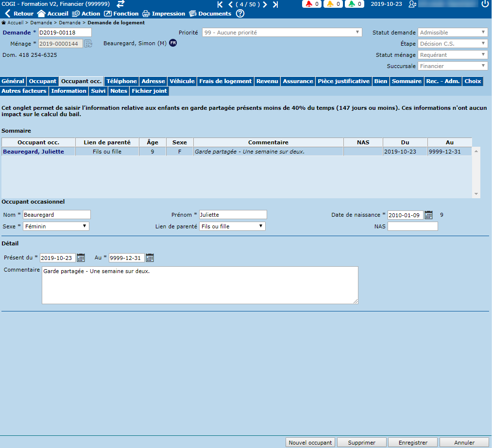492x448 pixels.
Task: Open the Lien de parenté dropdown
Action: point(232,226)
